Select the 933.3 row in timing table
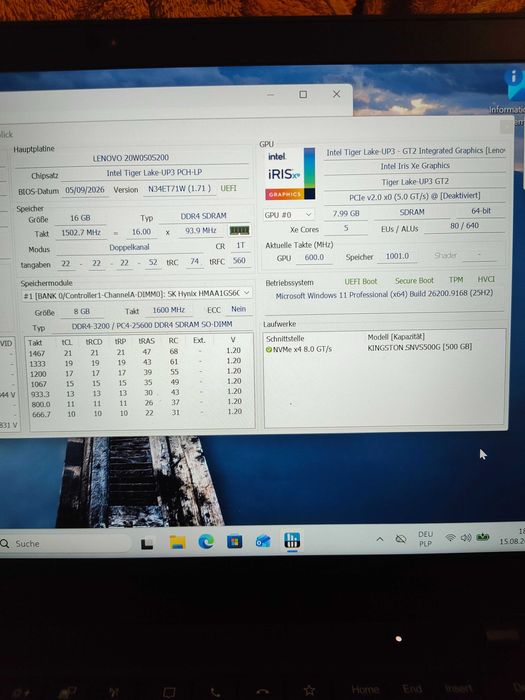Image resolution: width=525 pixels, height=700 pixels. [135, 393]
